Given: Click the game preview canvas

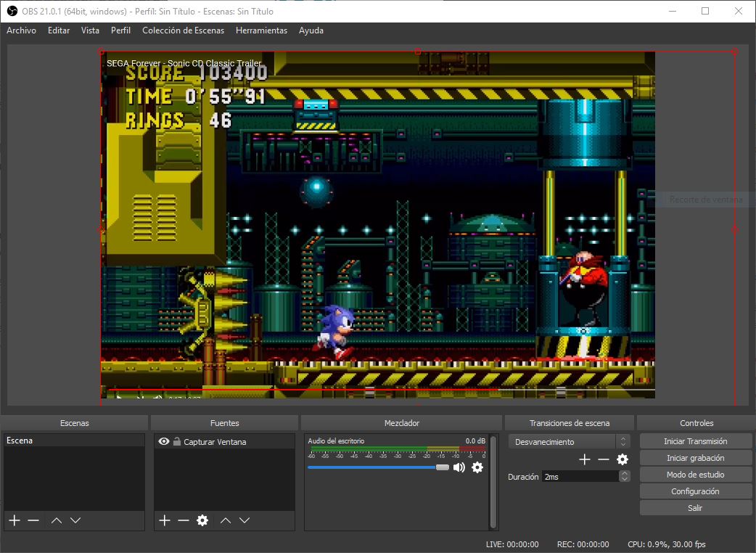Looking at the screenshot, I should point(377,225).
